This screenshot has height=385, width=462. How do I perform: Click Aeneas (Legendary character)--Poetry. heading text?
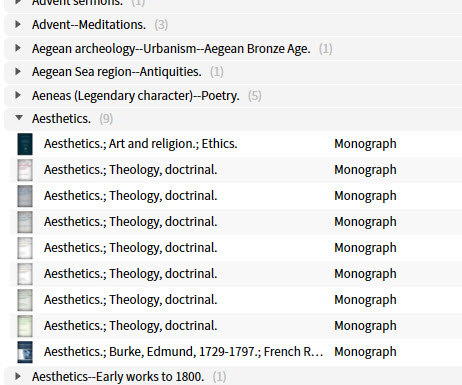pyautogui.click(x=136, y=96)
